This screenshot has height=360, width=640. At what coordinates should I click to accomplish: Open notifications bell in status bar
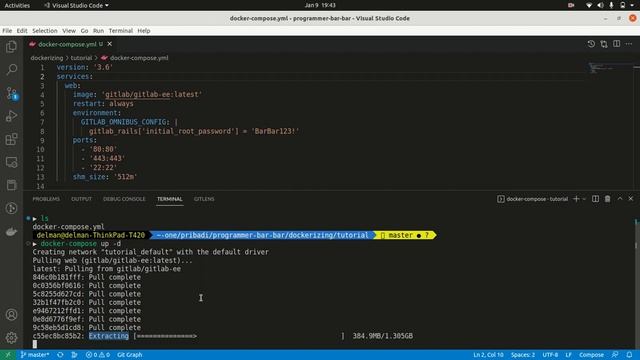[629, 355]
